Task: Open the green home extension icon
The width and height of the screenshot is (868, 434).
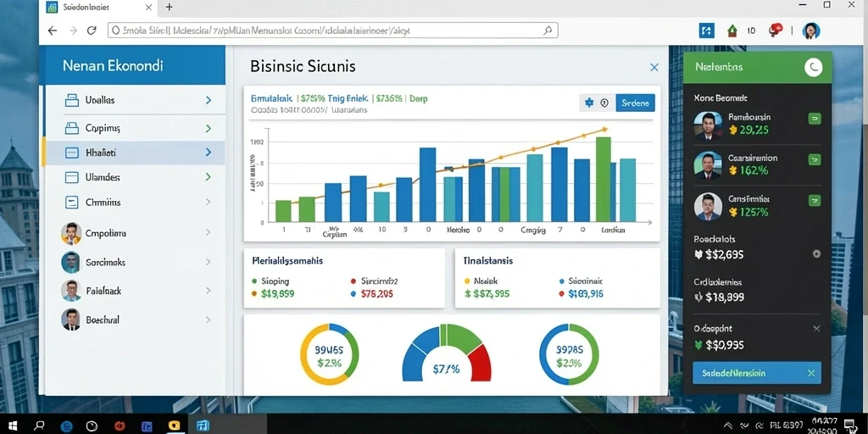Action: (732, 31)
